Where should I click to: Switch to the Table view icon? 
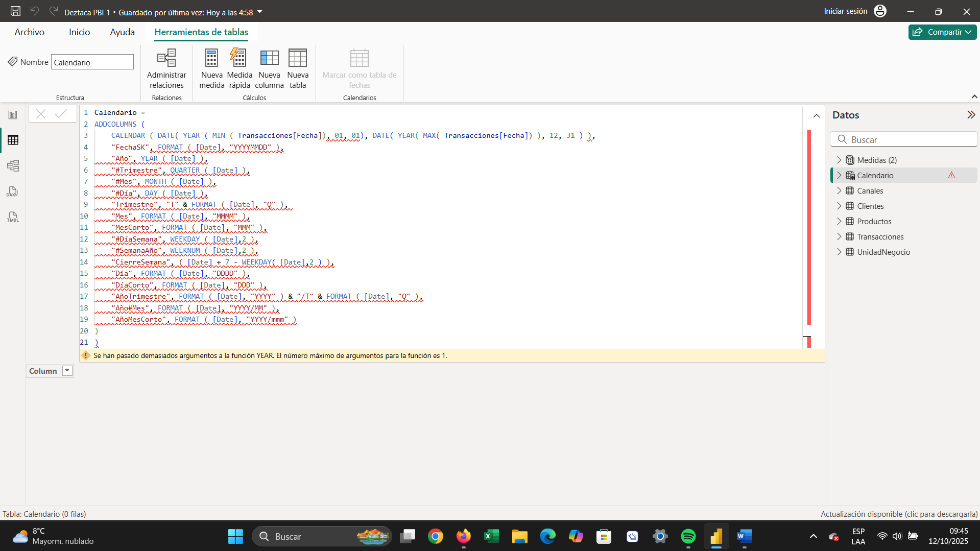point(13,140)
